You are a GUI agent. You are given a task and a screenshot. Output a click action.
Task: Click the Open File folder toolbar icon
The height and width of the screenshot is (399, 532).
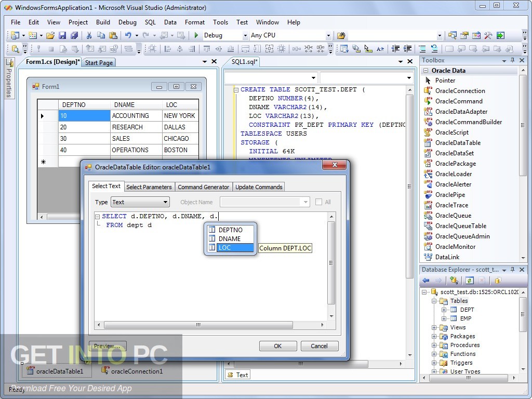pyautogui.click(x=50, y=35)
